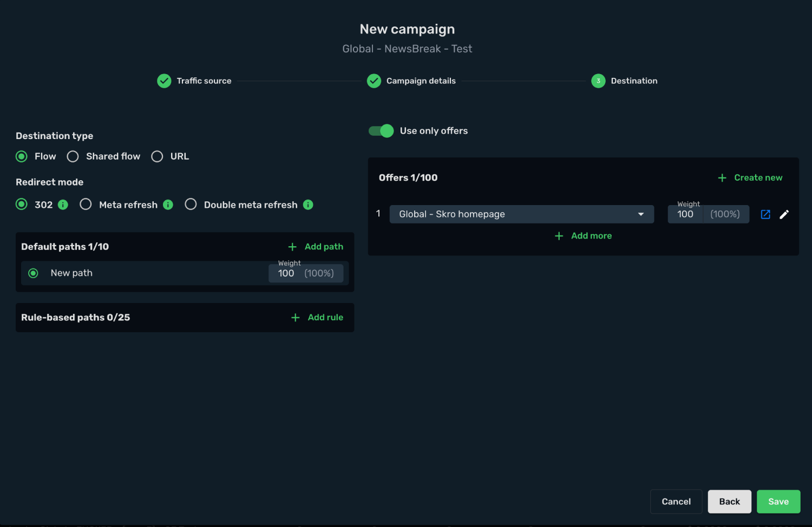Open the Global - Skro homepage offer dropdown

tap(522, 214)
